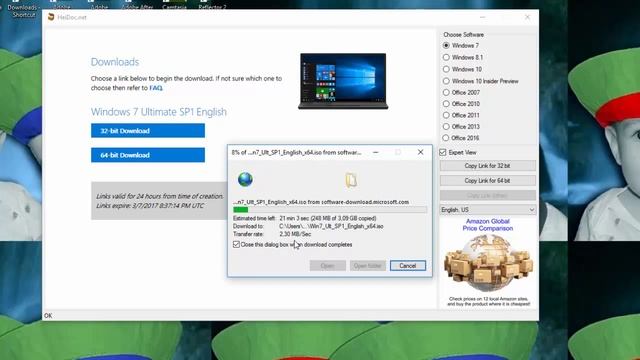Open the FAQ link
The height and width of the screenshot is (360, 640).
click(156, 88)
